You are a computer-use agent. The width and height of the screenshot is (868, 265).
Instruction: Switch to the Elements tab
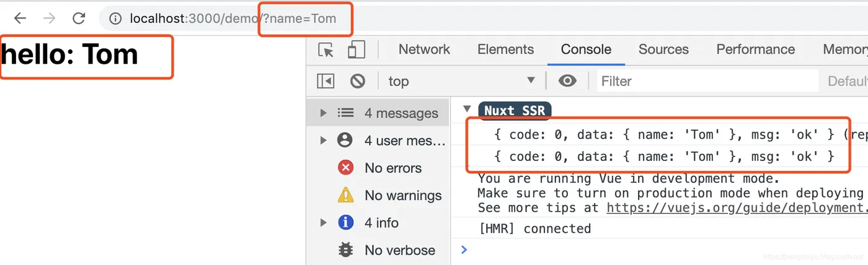click(x=505, y=50)
